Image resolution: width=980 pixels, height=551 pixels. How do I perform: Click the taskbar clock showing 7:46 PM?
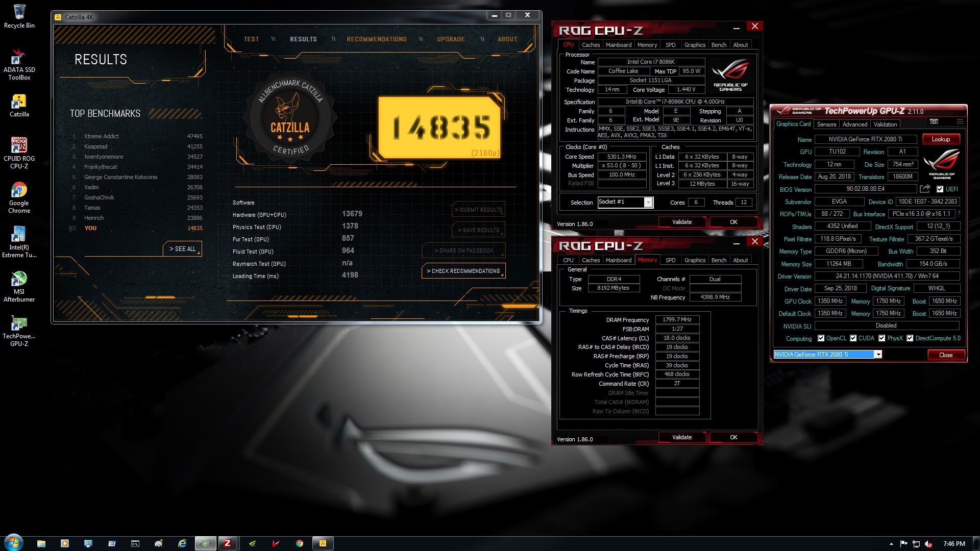point(954,544)
